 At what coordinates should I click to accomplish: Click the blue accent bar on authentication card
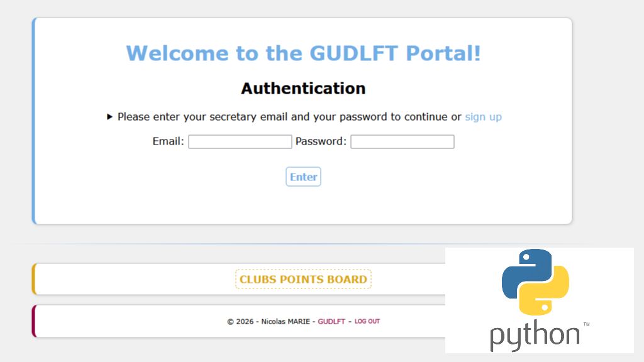[x=34, y=121]
